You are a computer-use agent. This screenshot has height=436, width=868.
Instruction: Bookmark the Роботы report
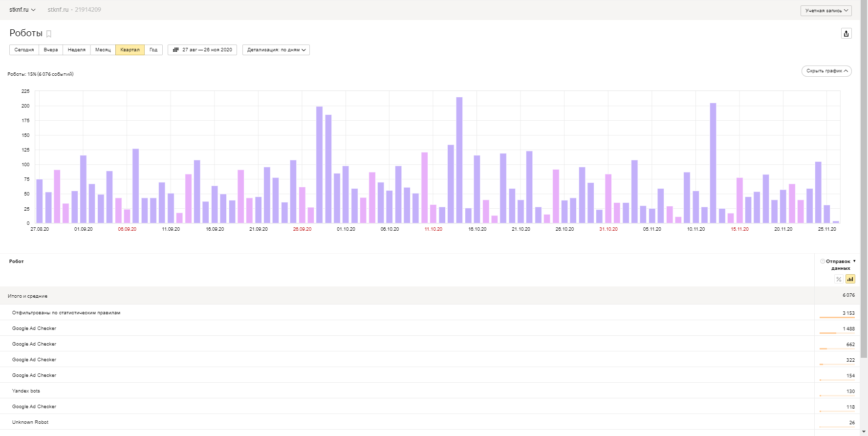pos(49,34)
